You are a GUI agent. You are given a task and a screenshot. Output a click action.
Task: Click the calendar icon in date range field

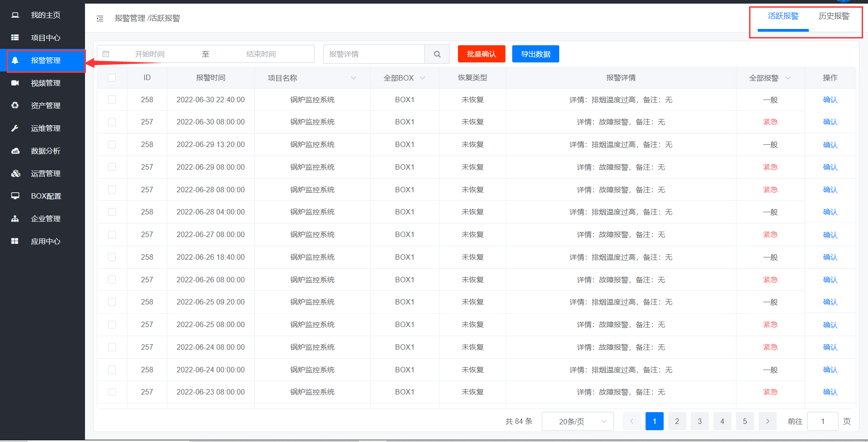106,54
